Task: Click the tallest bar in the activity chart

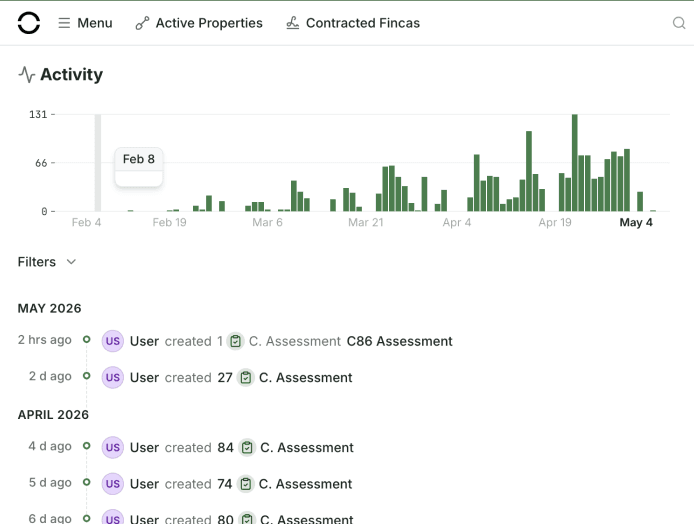Action: click(x=574, y=162)
